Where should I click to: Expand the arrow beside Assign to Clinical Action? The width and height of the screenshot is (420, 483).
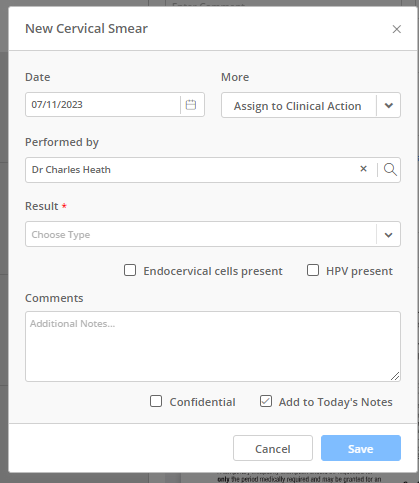389,106
